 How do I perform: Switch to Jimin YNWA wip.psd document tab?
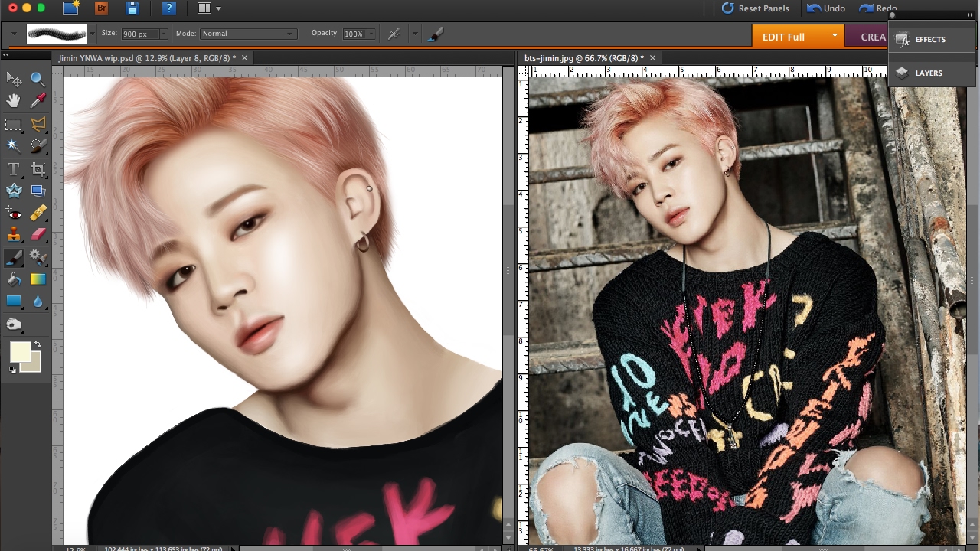[x=147, y=58]
